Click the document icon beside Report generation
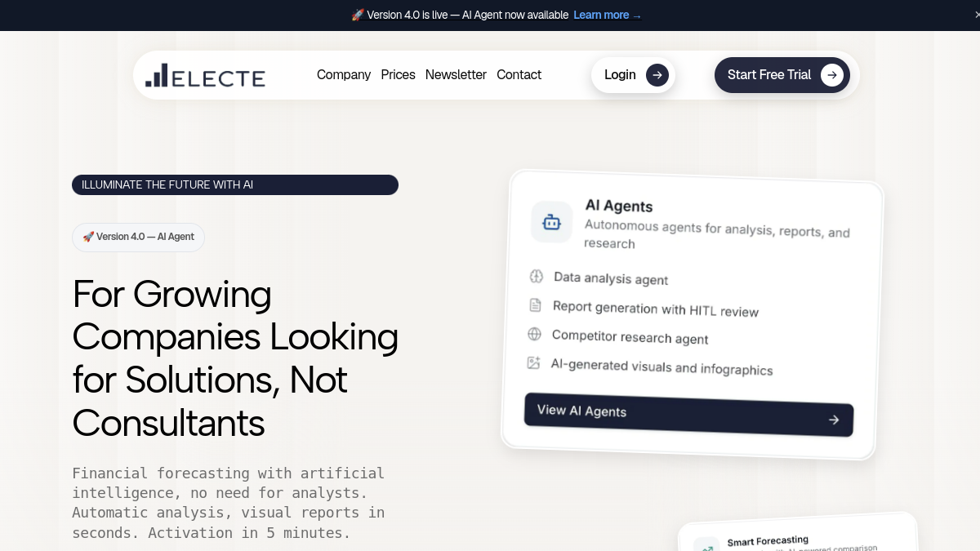The image size is (980, 551). coord(535,305)
